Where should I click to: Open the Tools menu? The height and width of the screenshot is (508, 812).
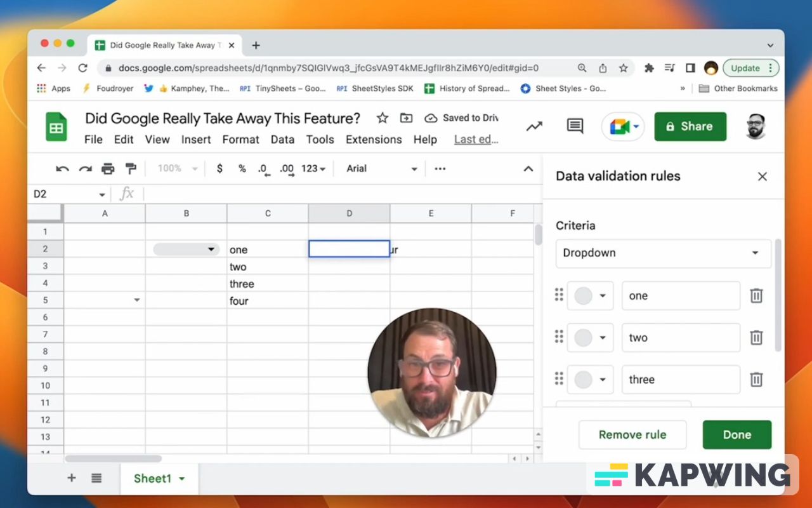[320, 140]
